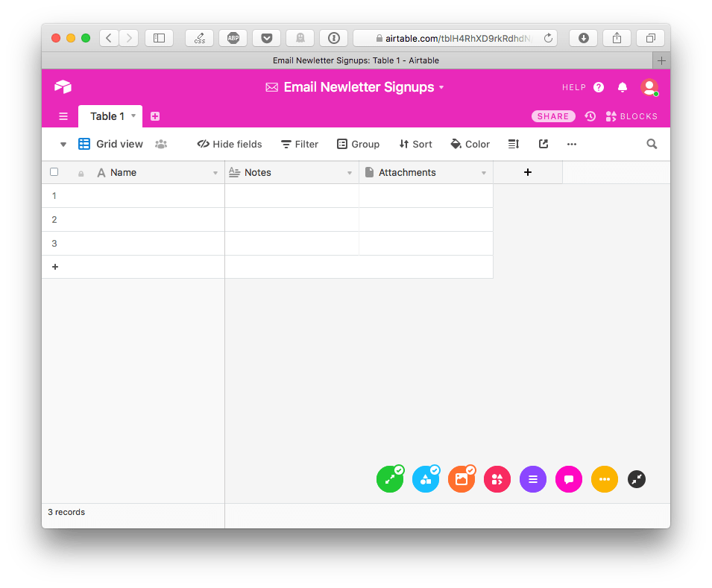Screen dimensions: 712x588
Task: Click the purple list circle button
Action: click(533, 479)
